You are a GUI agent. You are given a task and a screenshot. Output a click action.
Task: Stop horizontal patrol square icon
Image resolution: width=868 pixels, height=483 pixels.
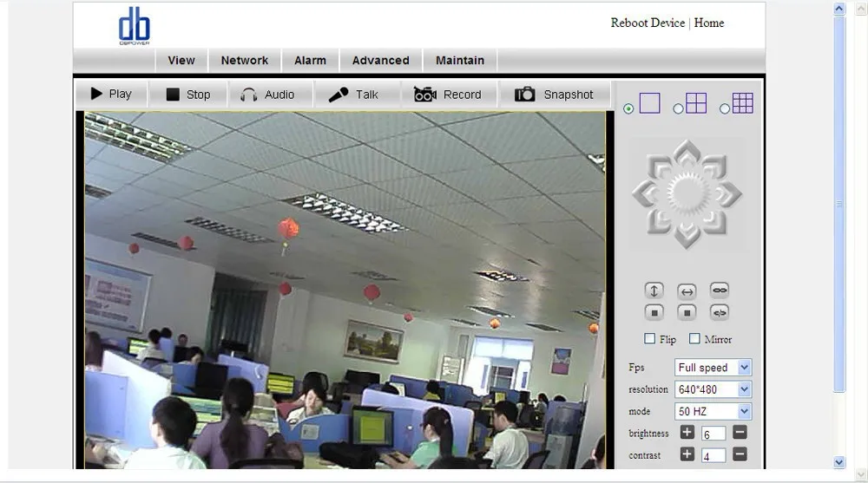tap(687, 312)
